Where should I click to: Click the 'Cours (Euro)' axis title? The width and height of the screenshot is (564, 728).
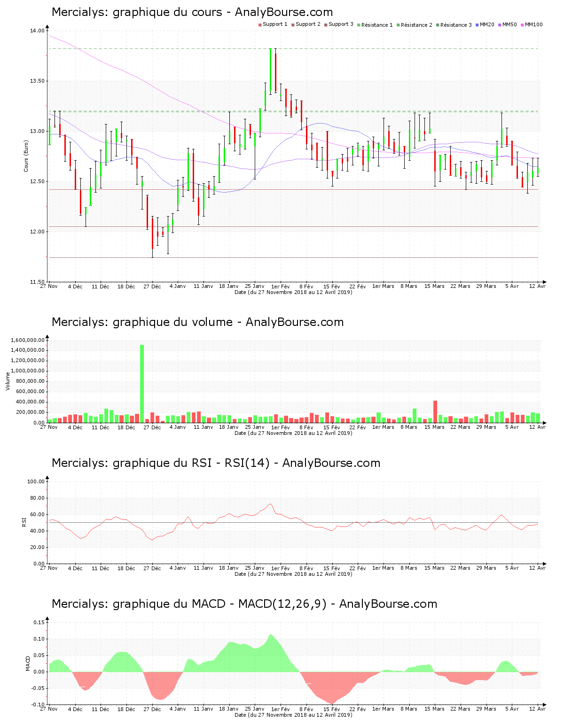point(26,156)
